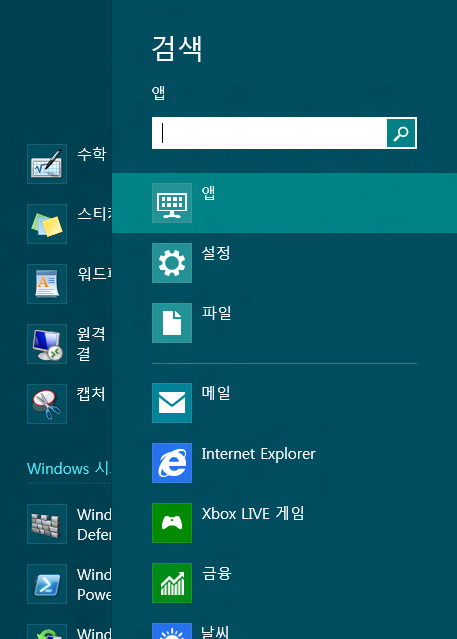
Task: Open the 금융 chart icon
Action: pyautogui.click(x=172, y=583)
